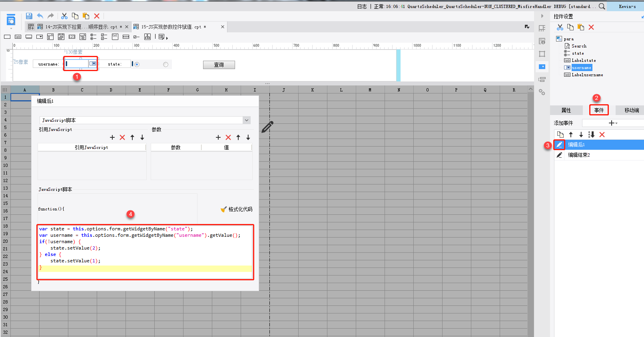Image resolution: width=644 pixels, height=337 pixels.
Task: Click the 格式化代码 format code button
Action: 237,209
